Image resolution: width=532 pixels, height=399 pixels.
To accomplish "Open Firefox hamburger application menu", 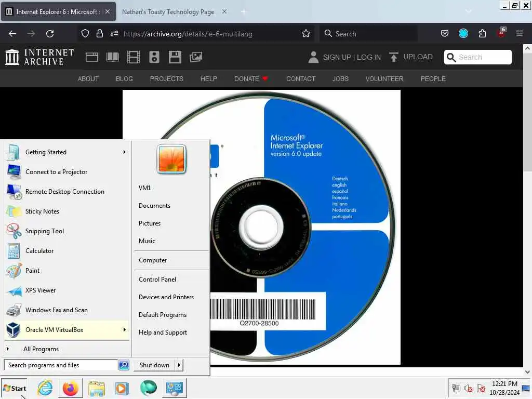I will click(x=520, y=34).
